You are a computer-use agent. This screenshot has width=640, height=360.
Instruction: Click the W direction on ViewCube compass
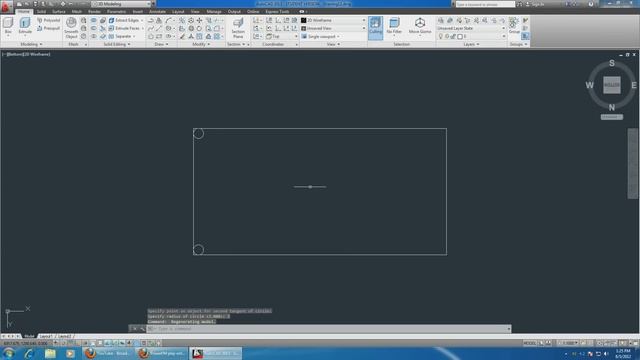589,85
